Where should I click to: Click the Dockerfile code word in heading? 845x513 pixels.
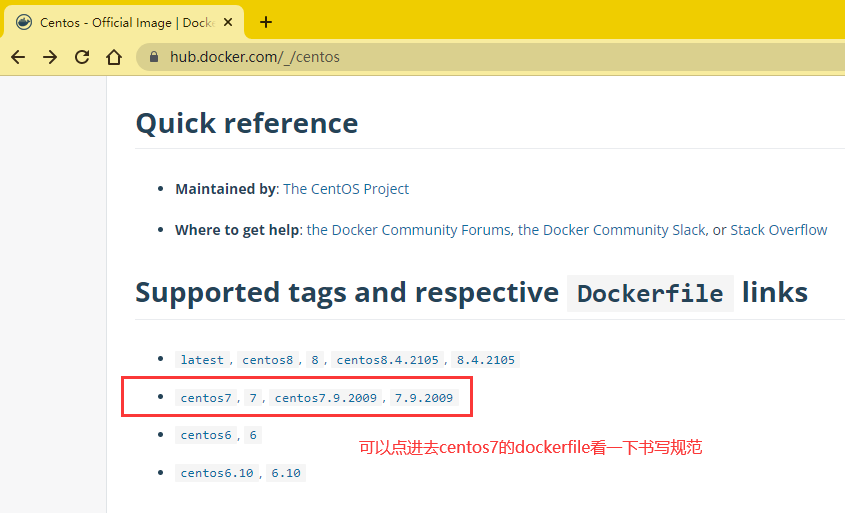pos(650,294)
